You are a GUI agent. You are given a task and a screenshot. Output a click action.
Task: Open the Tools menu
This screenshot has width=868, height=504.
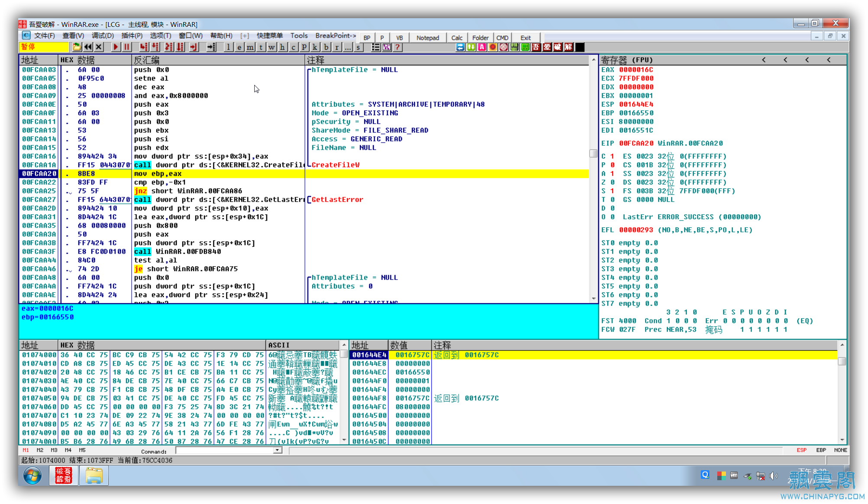pos(299,36)
